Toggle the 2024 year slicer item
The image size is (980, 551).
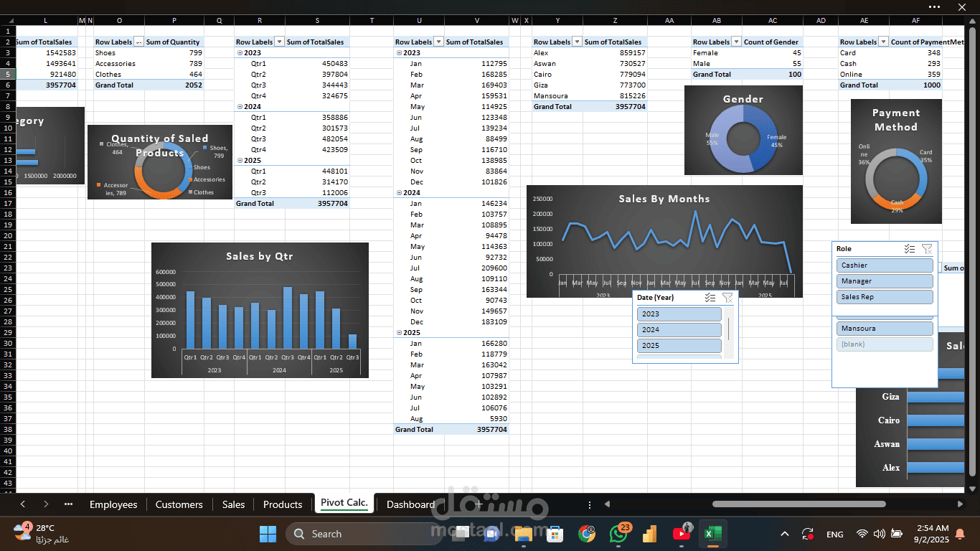[679, 330]
